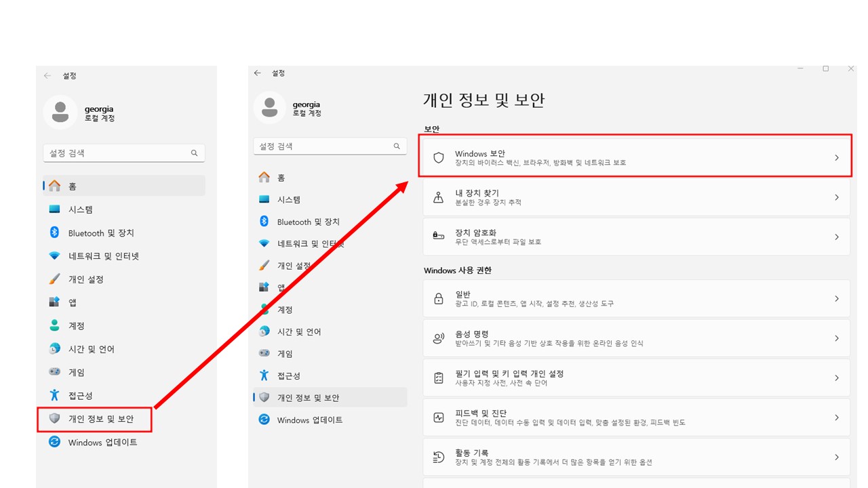Click Windows 업데이트 label in left window

point(103,443)
